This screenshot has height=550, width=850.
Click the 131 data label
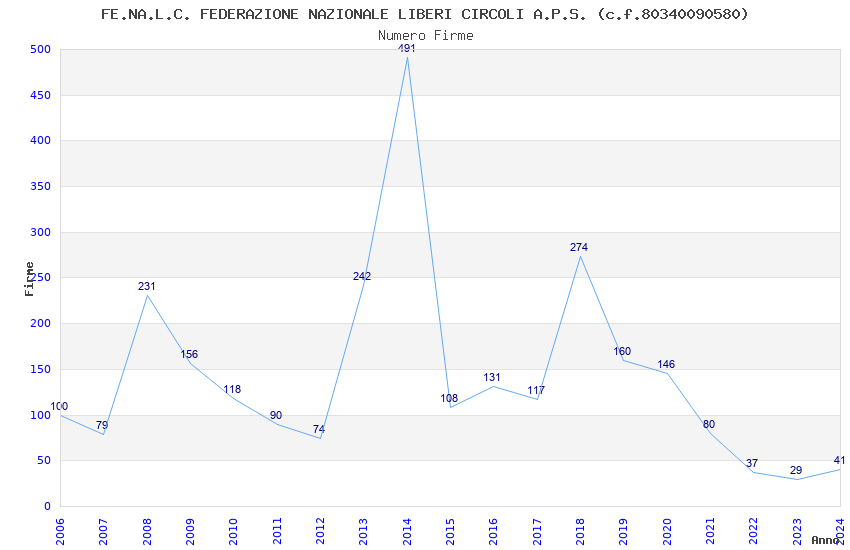492,377
